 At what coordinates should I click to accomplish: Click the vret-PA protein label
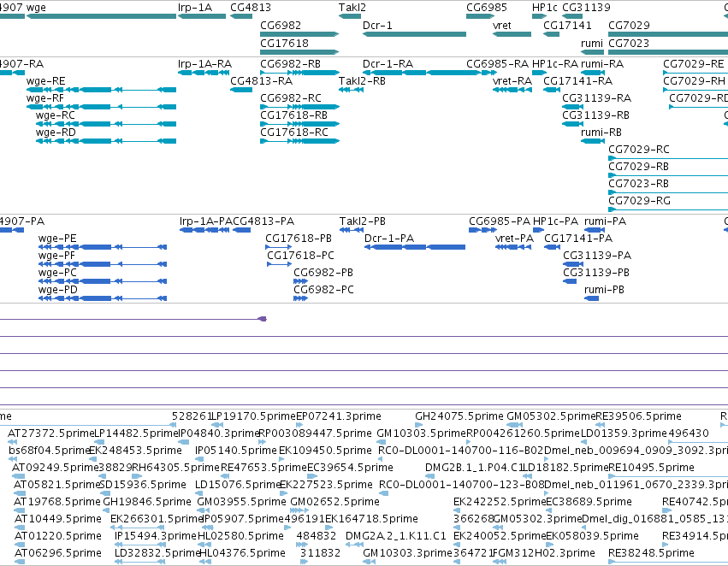pyautogui.click(x=514, y=239)
